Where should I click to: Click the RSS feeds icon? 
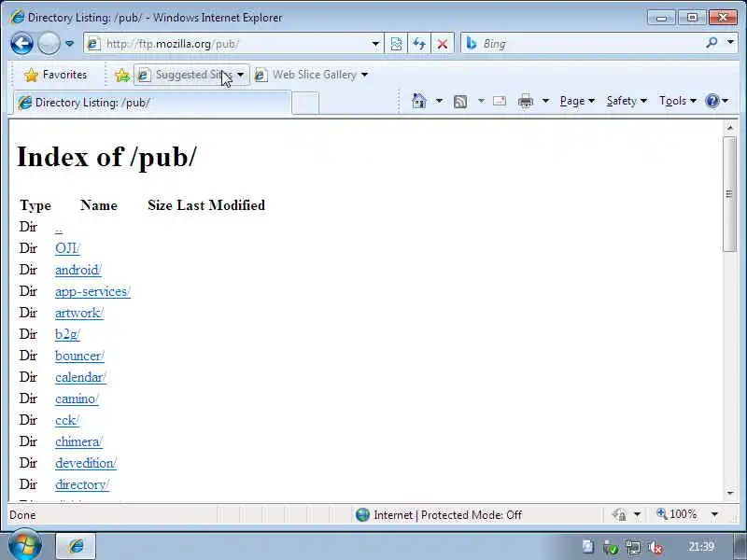click(x=460, y=101)
